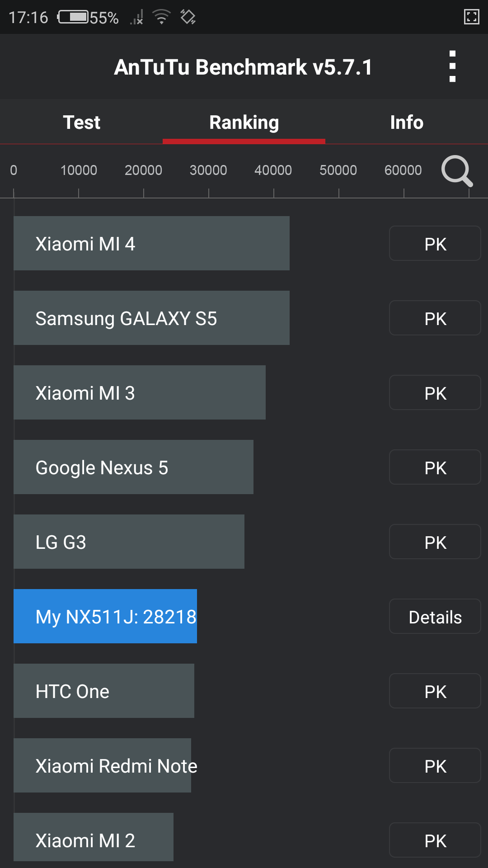Compare with Google Nexus 5 via PK
This screenshot has width=488, height=868.
pos(435,467)
